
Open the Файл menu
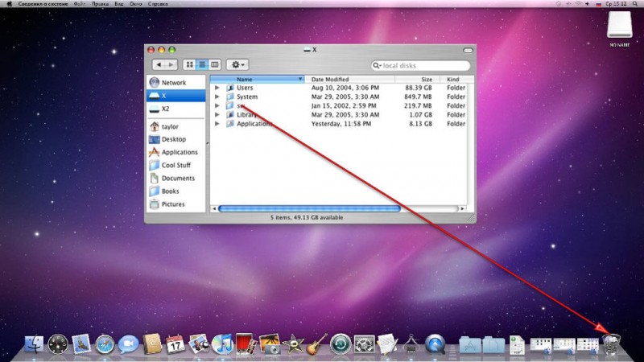tap(80, 4)
